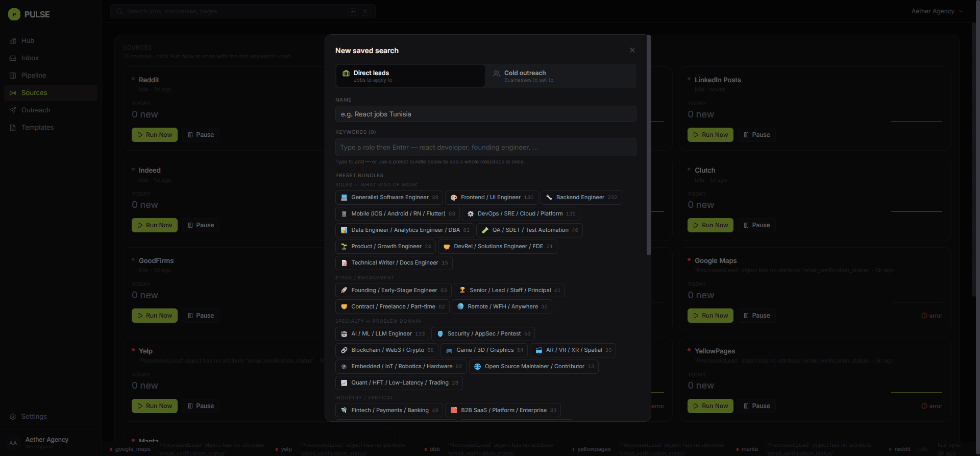Click the Sources broadcast icon
This screenshot has width=980, height=456.
click(13, 93)
